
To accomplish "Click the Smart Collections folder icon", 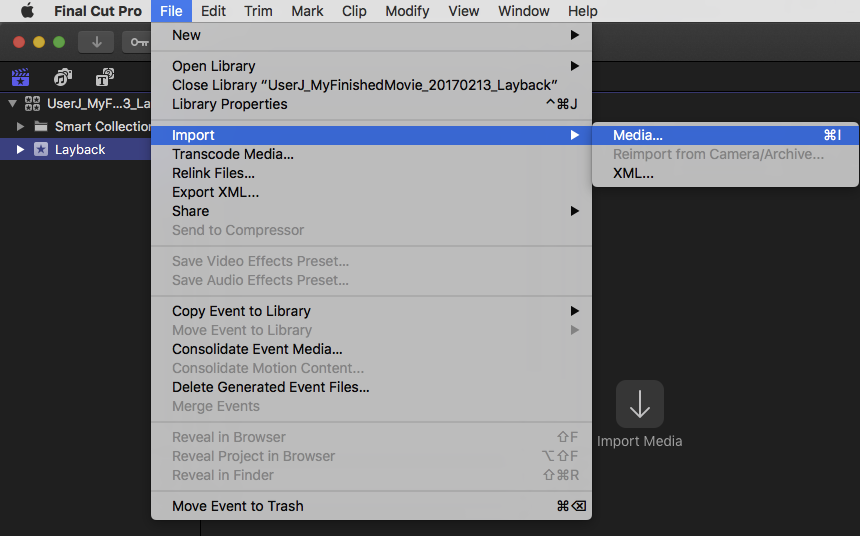I will 41,127.
